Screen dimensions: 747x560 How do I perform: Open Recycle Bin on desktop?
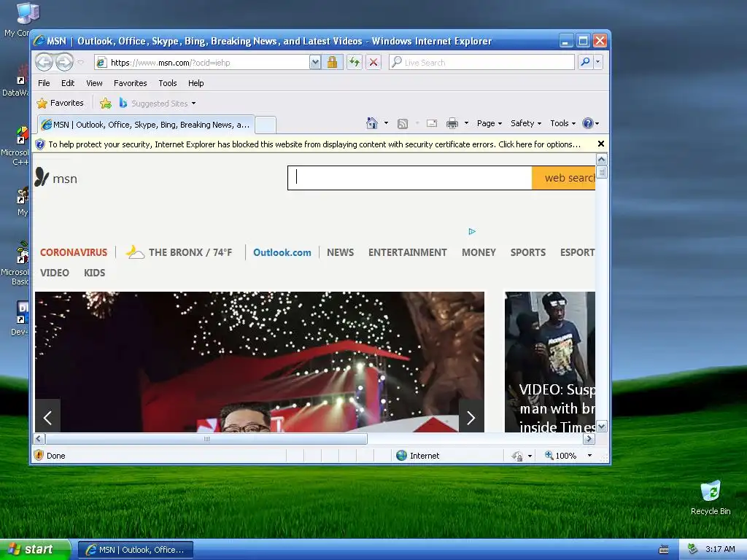(711, 497)
